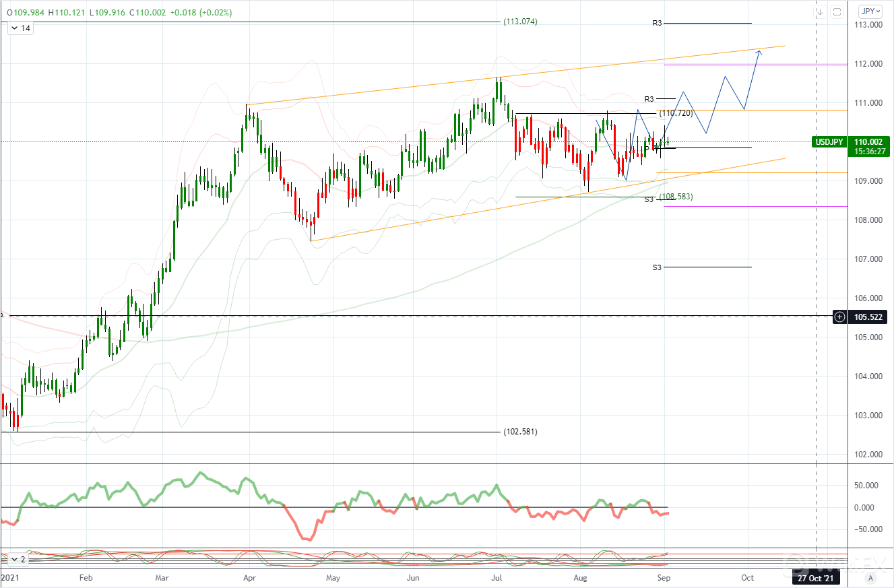This screenshot has width=894, height=588.
Task: Click the lowest S3 pivot label
Action: point(658,267)
